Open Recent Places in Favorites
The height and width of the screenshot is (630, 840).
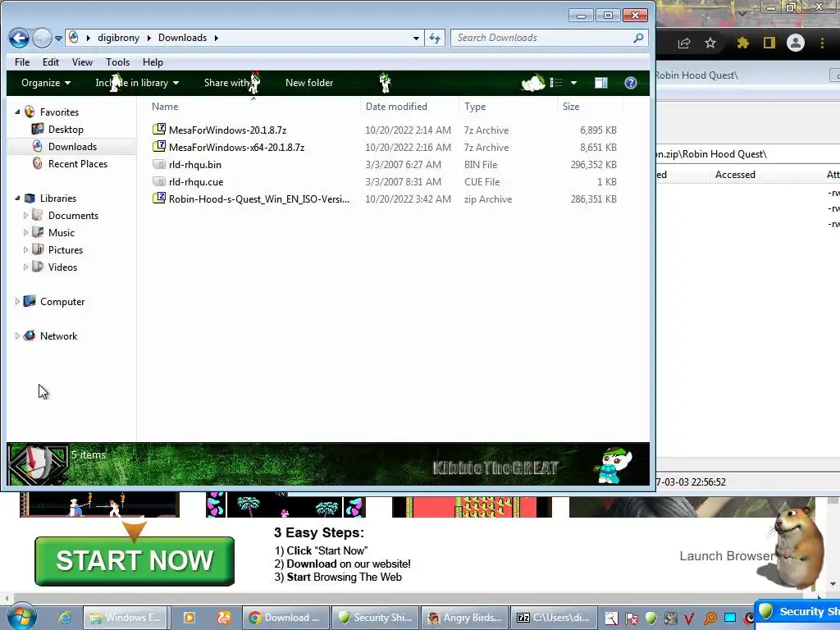pos(78,164)
